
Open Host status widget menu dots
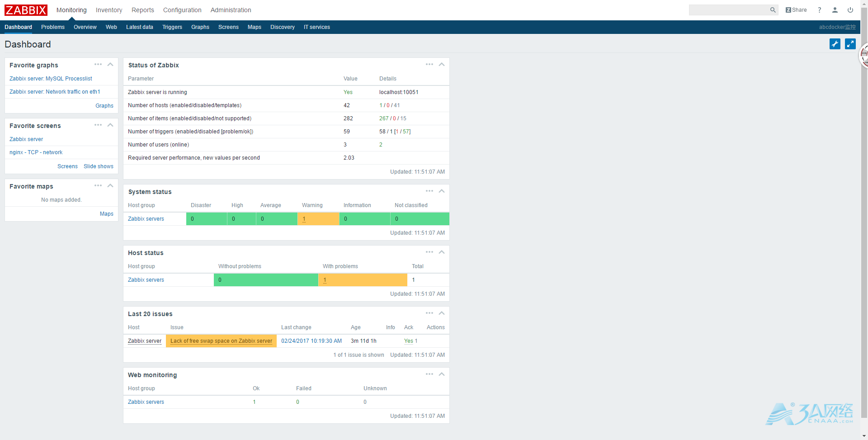coord(429,252)
